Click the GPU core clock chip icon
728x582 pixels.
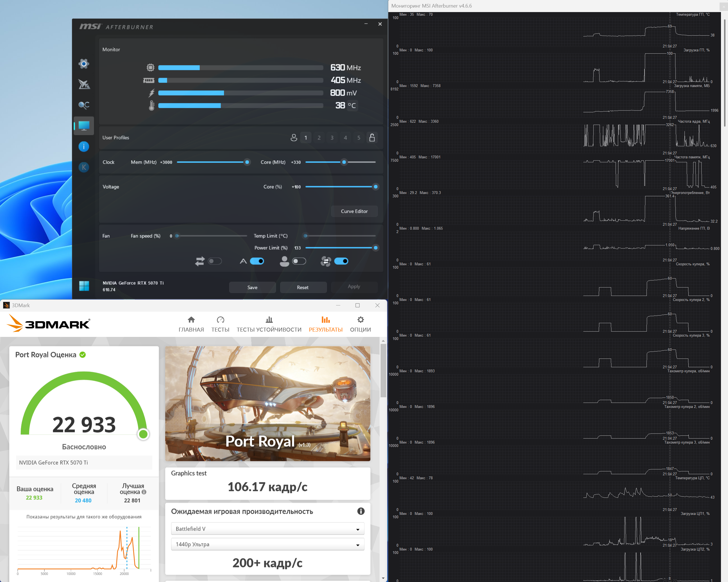(x=150, y=67)
